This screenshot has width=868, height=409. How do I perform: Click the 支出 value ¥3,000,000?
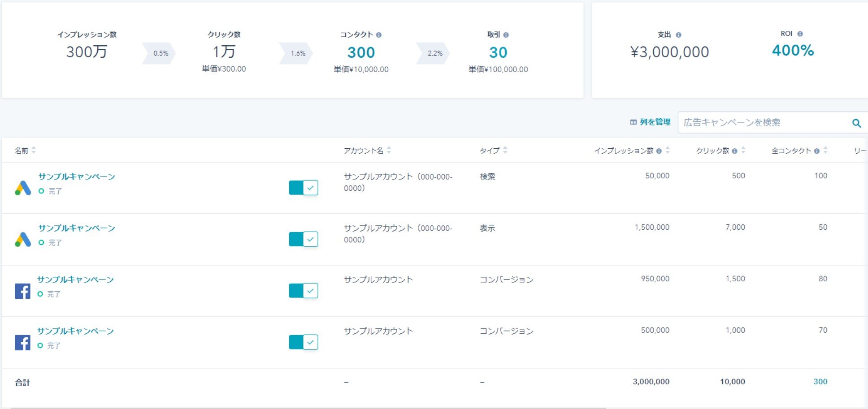pos(669,52)
